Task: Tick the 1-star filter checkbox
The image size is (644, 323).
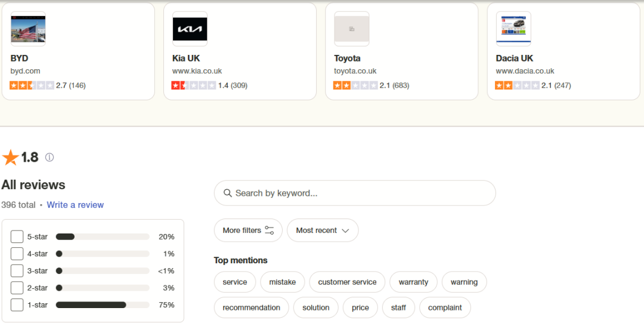Action: [x=17, y=305]
